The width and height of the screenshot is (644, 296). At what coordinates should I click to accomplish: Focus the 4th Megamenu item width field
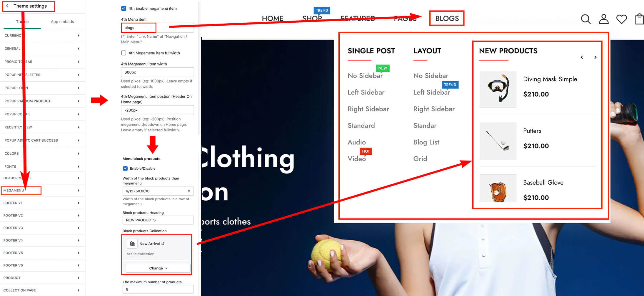point(157,72)
